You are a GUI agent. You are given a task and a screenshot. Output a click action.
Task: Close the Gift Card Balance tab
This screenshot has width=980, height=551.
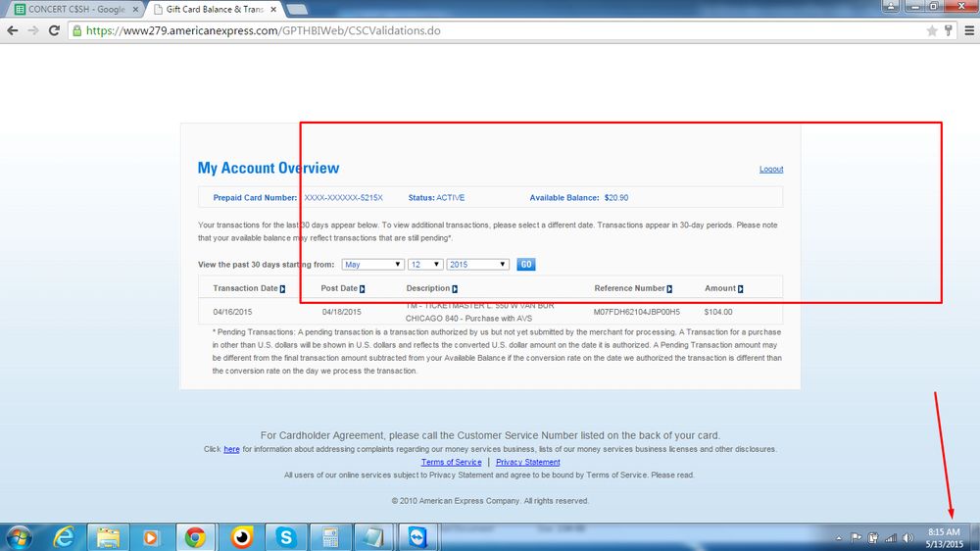273,10
